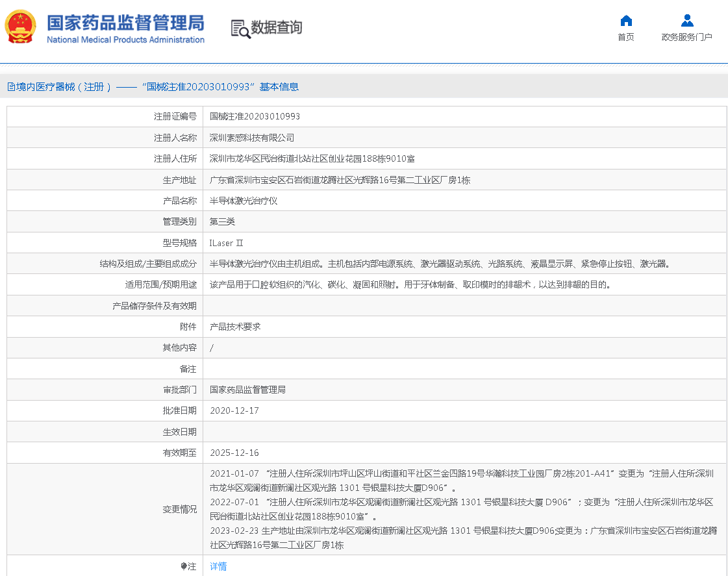Open the 详情 details link
The width and height of the screenshot is (728, 576).
click(x=218, y=566)
